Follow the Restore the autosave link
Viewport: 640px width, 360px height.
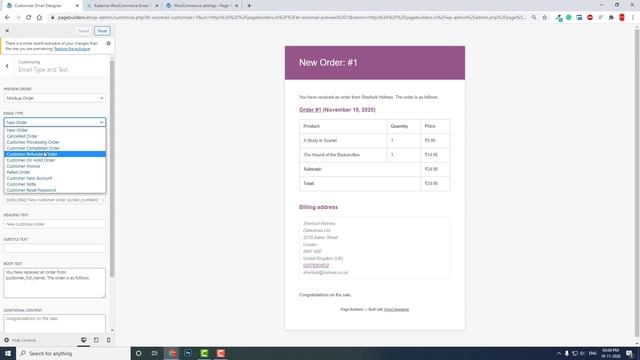[72, 49]
